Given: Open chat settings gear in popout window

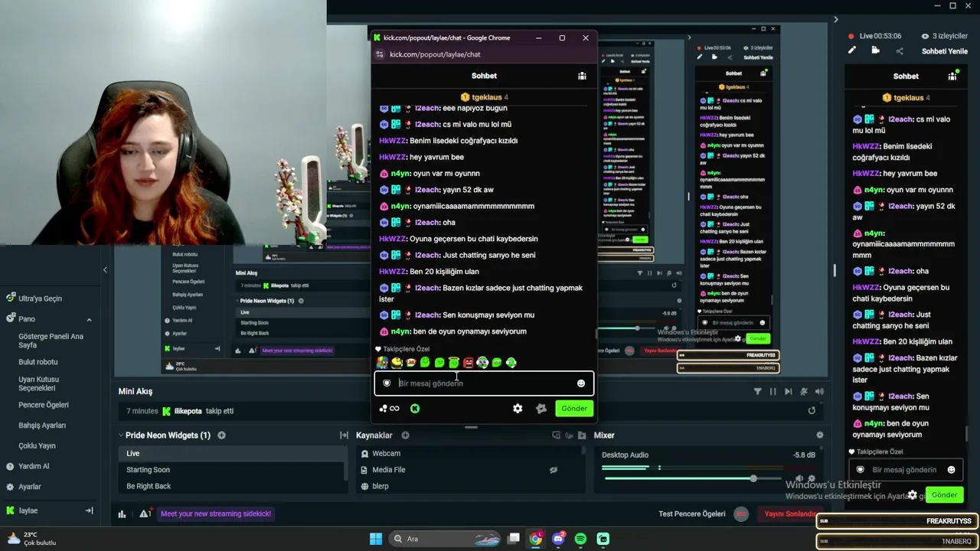Looking at the screenshot, I should [518, 409].
